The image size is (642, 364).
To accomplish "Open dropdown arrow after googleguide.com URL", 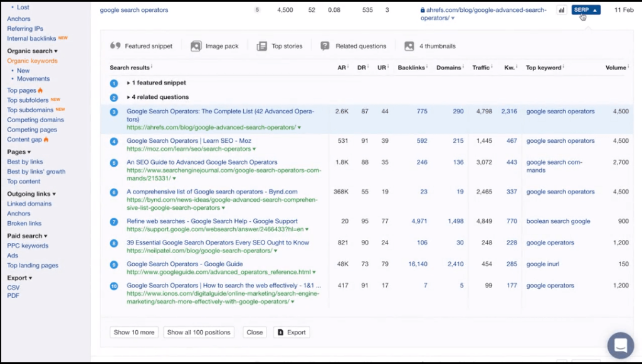I will (314, 272).
